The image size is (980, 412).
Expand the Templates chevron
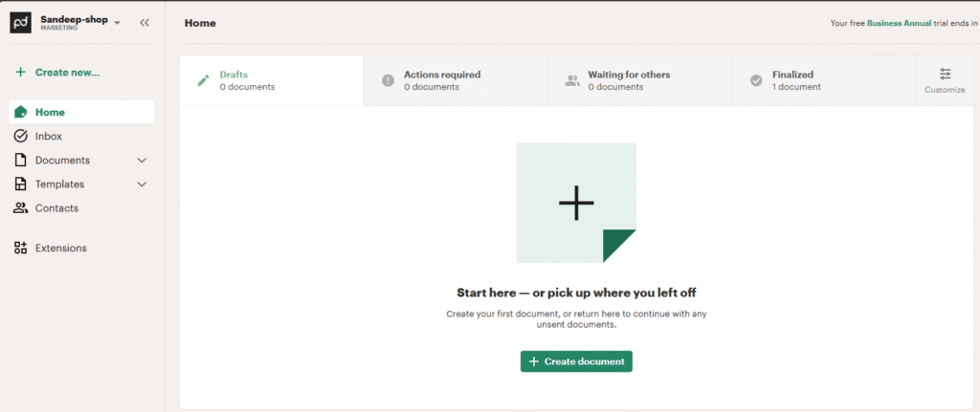(x=142, y=184)
